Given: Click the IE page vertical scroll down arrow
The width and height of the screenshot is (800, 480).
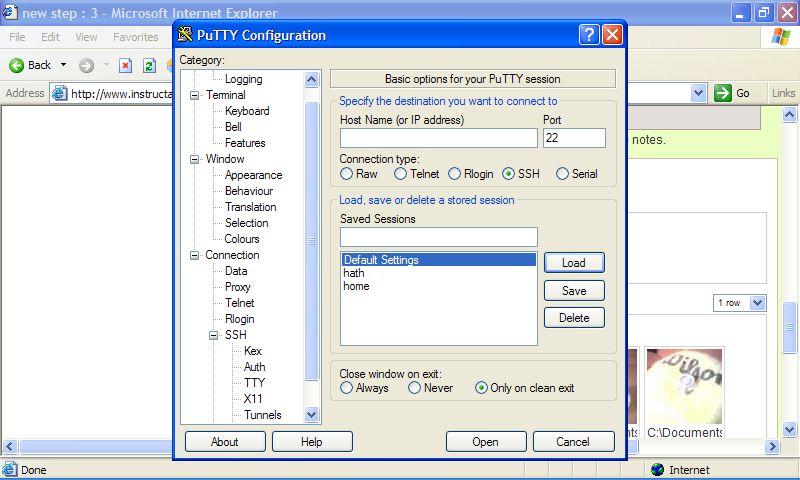Looking at the screenshot, I should tap(789, 430).
